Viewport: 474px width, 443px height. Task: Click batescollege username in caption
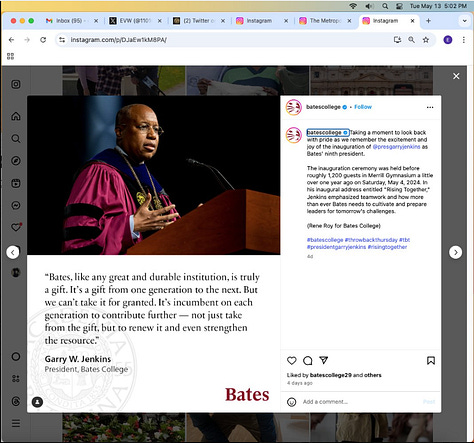point(324,132)
